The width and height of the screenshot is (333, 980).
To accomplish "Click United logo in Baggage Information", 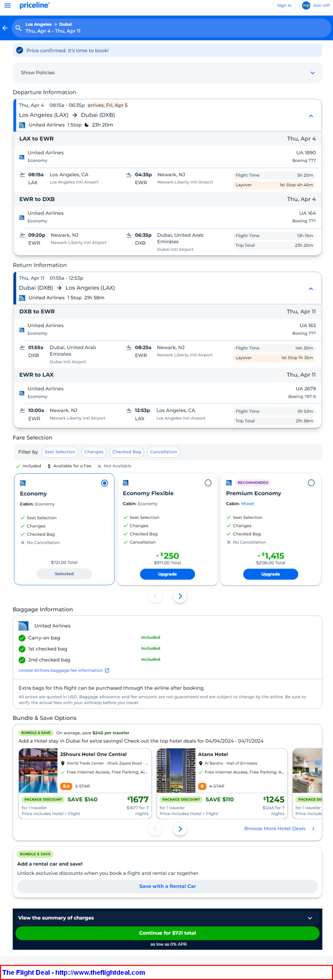I will click(x=23, y=626).
